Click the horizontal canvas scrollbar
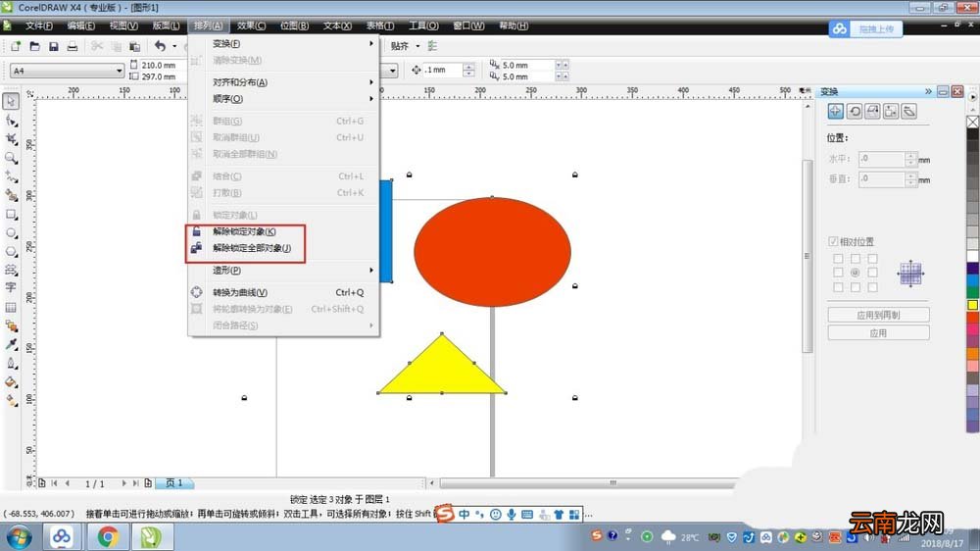This screenshot has height=551, width=980. click(587, 482)
